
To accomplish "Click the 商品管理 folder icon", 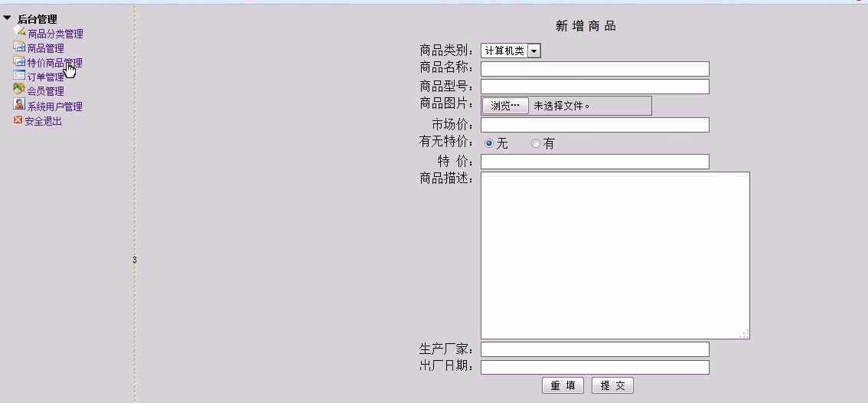I will (19, 46).
